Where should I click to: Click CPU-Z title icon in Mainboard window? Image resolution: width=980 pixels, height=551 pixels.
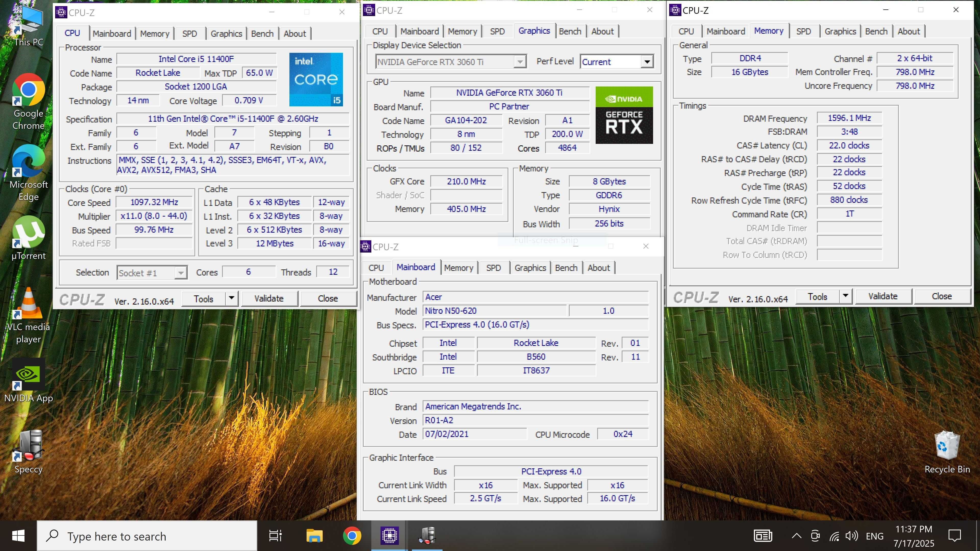[x=366, y=246]
